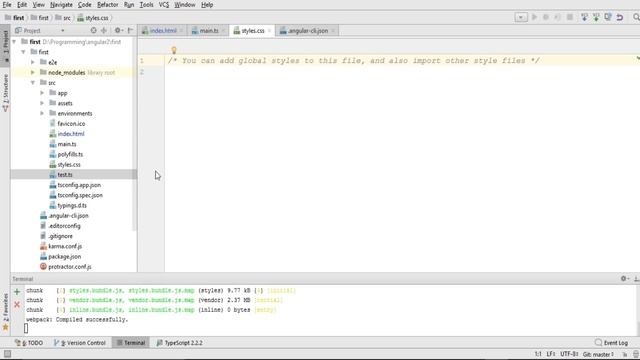Click the Event Log balloon icon
This screenshot has height=360, width=640.
click(x=598, y=342)
